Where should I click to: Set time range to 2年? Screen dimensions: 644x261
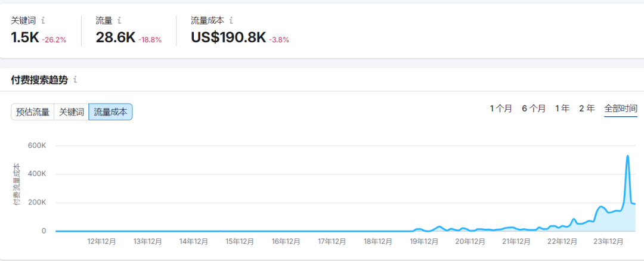pos(587,108)
